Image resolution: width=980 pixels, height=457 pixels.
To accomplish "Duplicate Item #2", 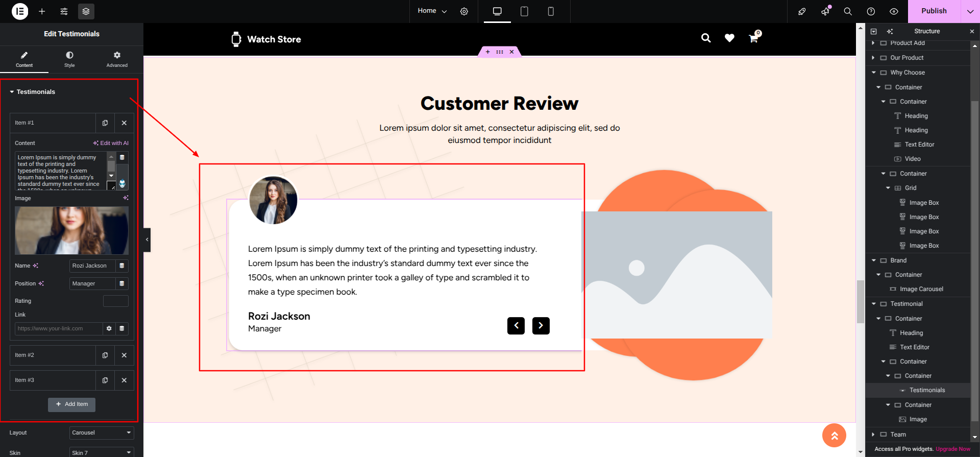I will (105, 355).
